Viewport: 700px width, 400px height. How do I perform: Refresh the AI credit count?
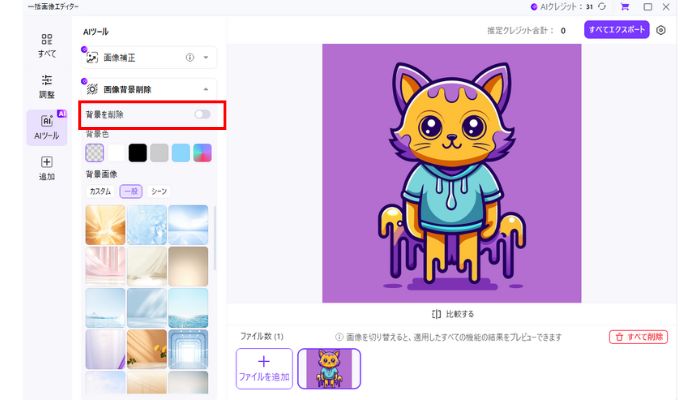coord(601,7)
